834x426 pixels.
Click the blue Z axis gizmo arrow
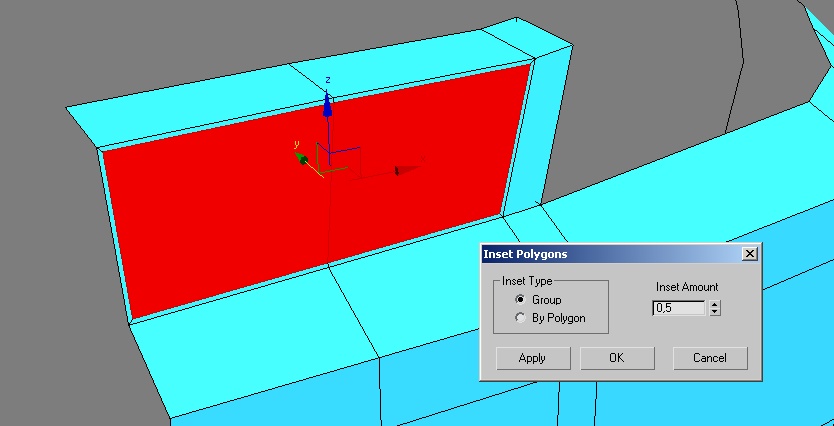coord(328,104)
